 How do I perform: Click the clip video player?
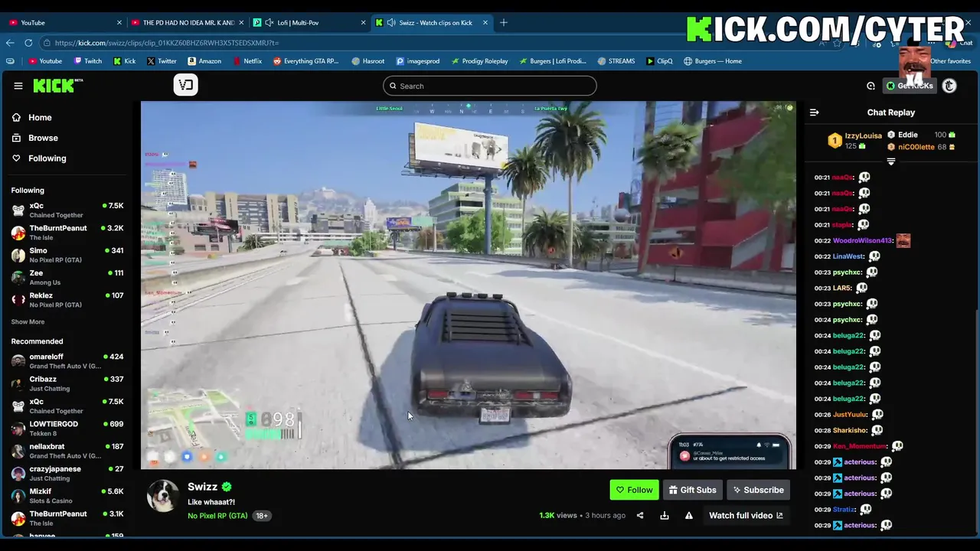(x=469, y=285)
